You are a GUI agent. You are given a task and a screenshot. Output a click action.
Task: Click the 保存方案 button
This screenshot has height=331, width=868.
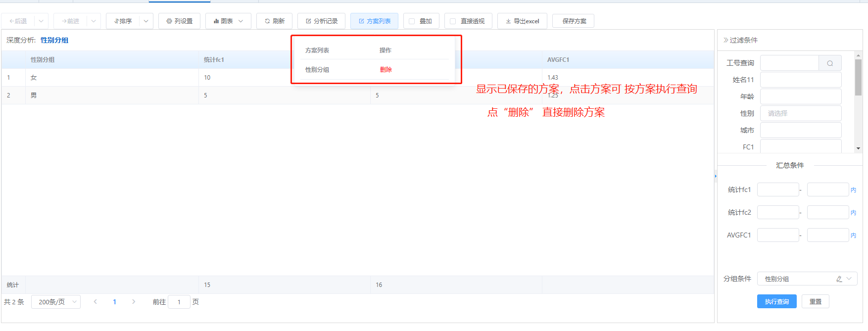[574, 21]
